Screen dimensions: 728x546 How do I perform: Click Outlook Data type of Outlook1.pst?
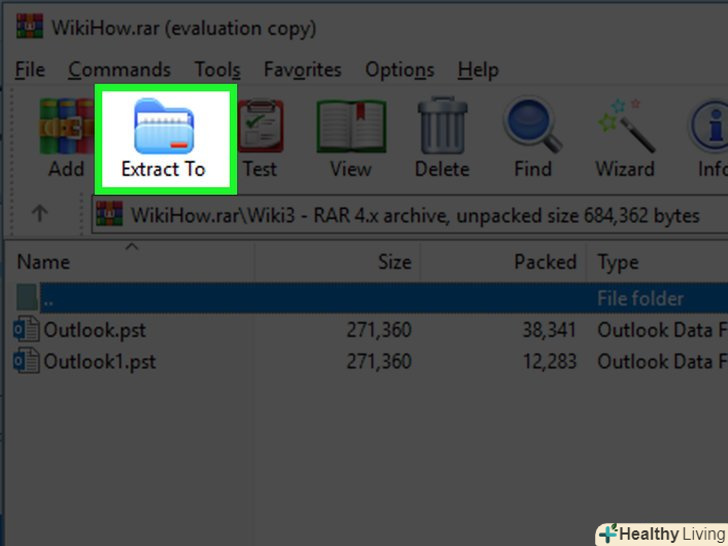coord(663,362)
